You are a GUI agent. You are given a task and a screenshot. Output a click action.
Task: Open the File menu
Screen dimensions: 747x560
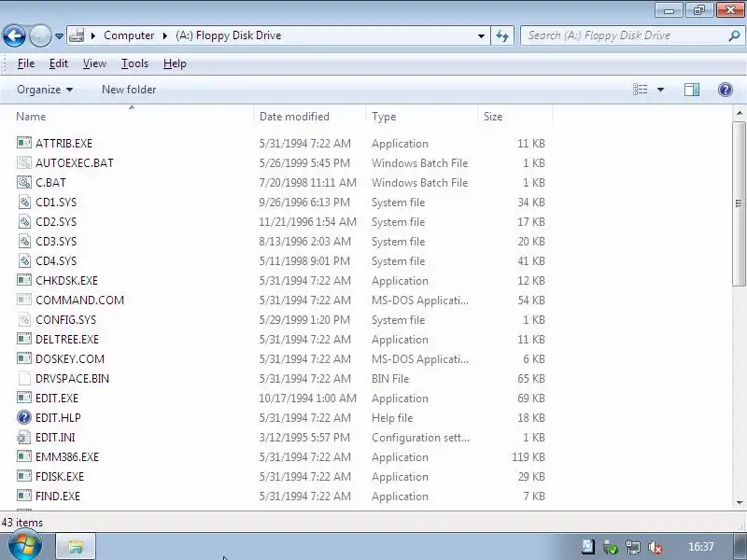[x=26, y=63]
